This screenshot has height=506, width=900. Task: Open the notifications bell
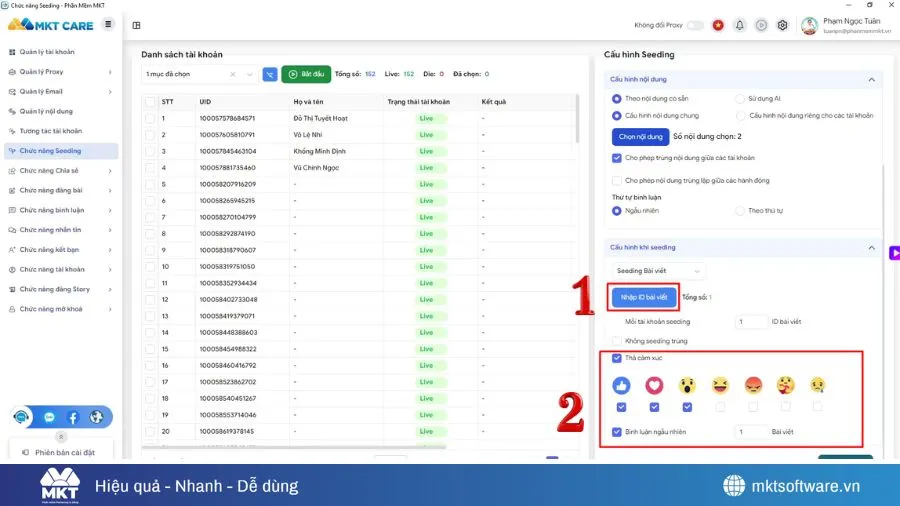pos(739,25)
